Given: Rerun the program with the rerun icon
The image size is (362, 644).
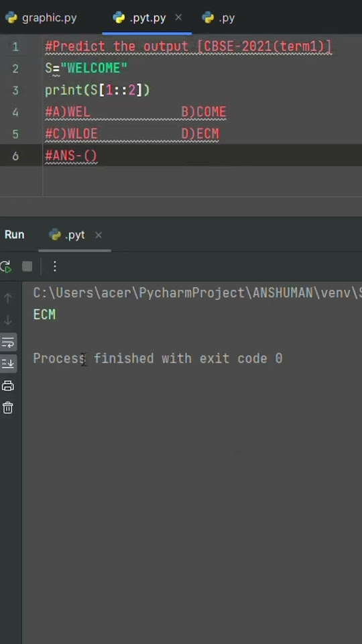Looking at the screenshot, I should (x=6, y=267).
